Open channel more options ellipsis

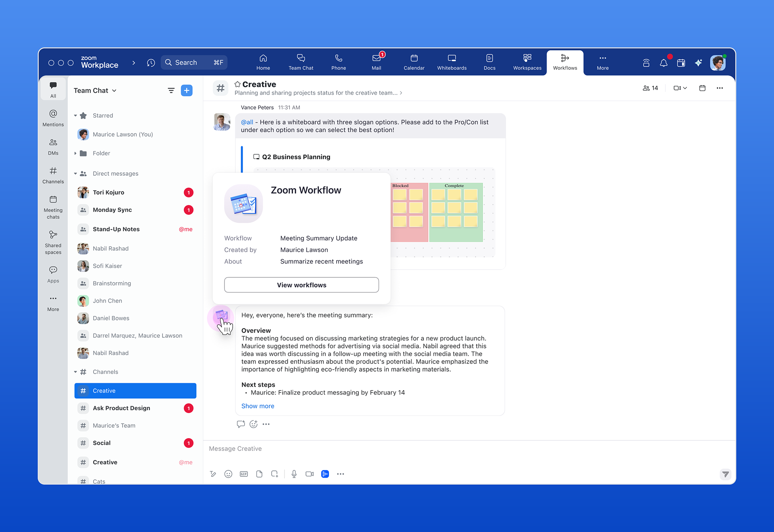(720, 88)
